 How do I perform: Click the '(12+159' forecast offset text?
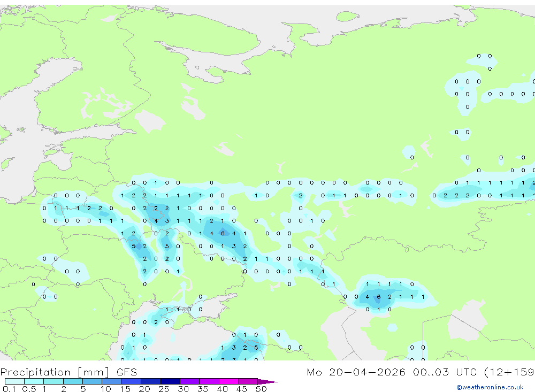(509, 372)
